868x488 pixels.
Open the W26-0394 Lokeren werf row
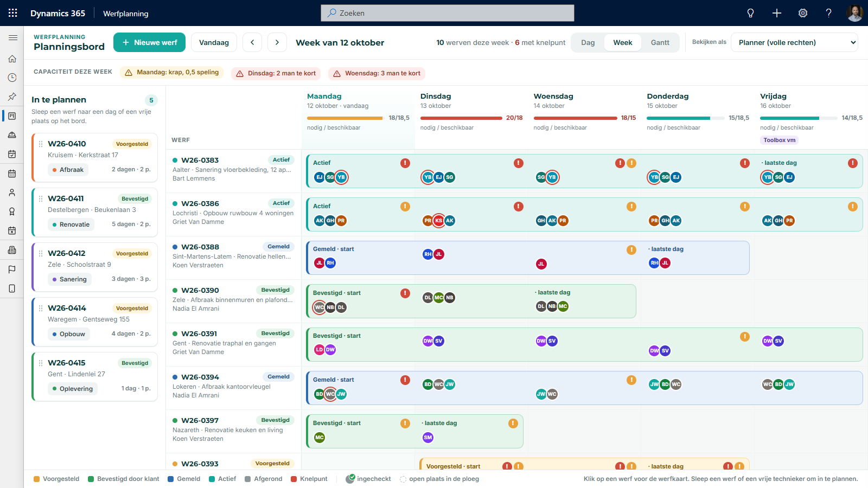coord(233,388)
